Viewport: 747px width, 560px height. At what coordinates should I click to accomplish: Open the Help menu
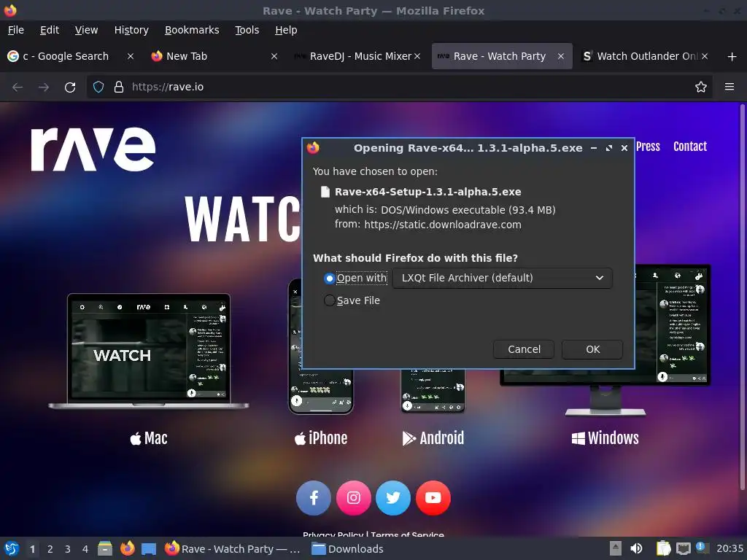pos(286,30)
